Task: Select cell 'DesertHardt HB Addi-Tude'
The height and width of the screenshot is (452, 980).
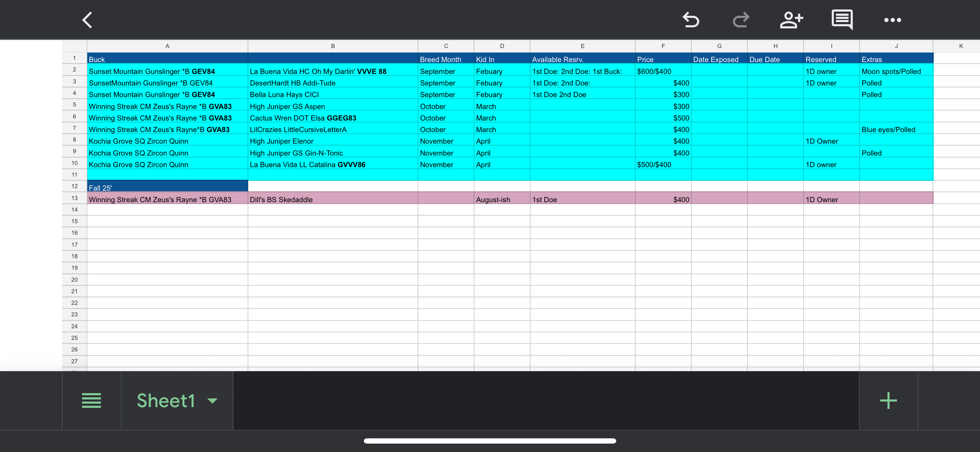Action: click(333, 81)
